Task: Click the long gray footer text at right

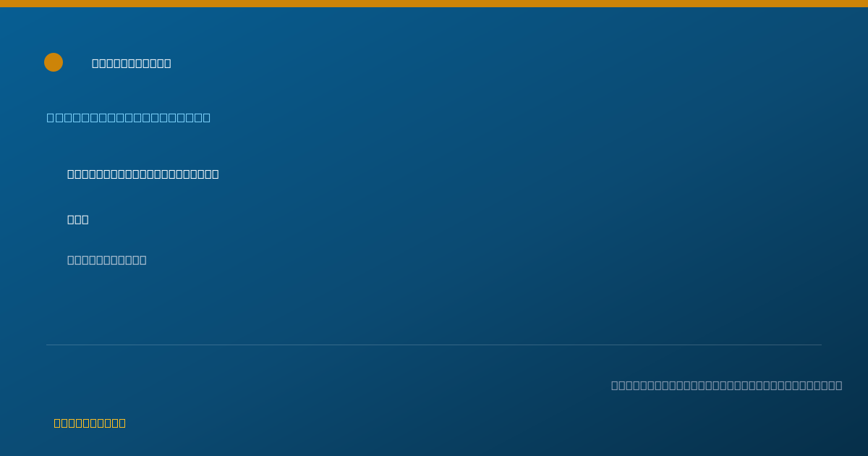Action: [x=727, y=385]
